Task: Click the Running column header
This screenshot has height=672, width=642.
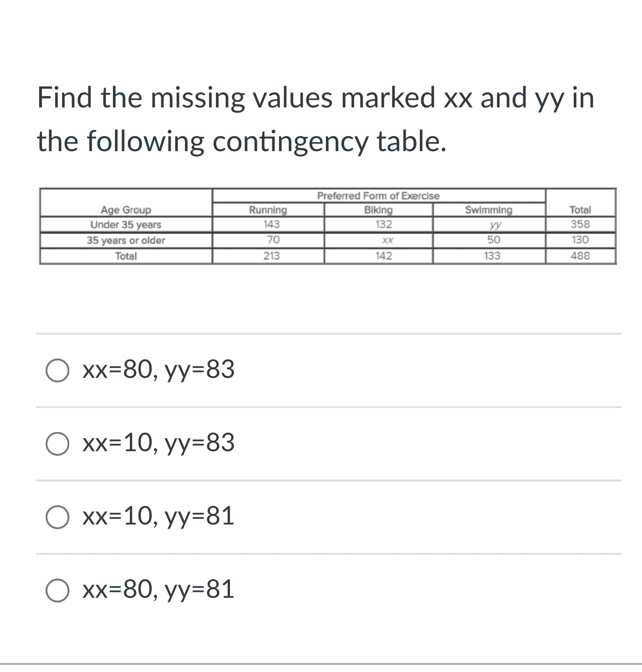Action: click(x=268, y=210)
